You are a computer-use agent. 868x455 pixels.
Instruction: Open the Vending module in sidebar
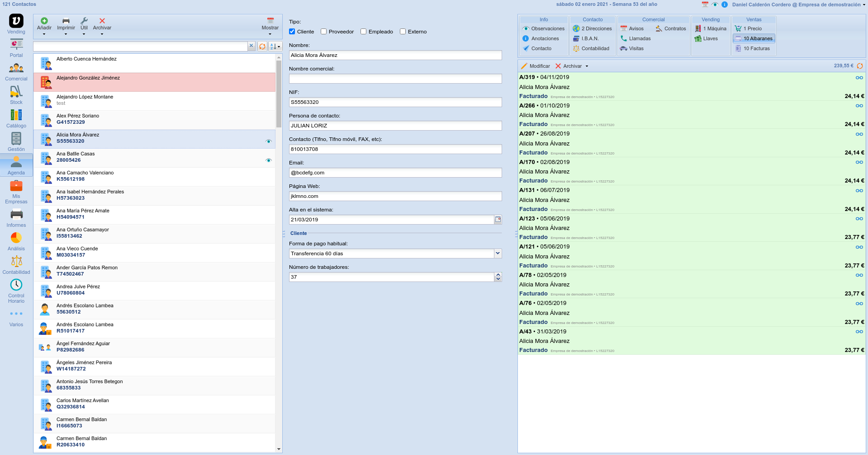[16, 21]
